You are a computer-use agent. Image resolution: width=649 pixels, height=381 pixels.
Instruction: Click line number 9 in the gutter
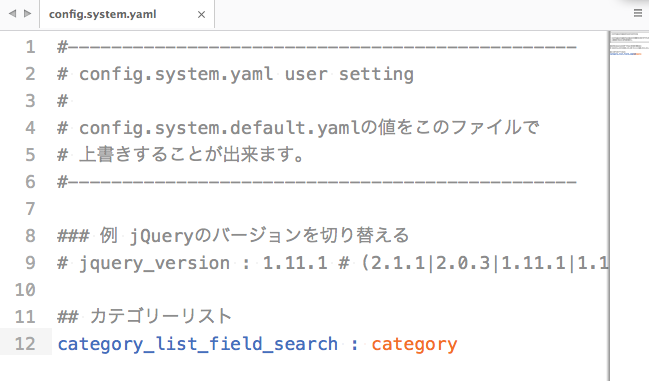point(30,263)
